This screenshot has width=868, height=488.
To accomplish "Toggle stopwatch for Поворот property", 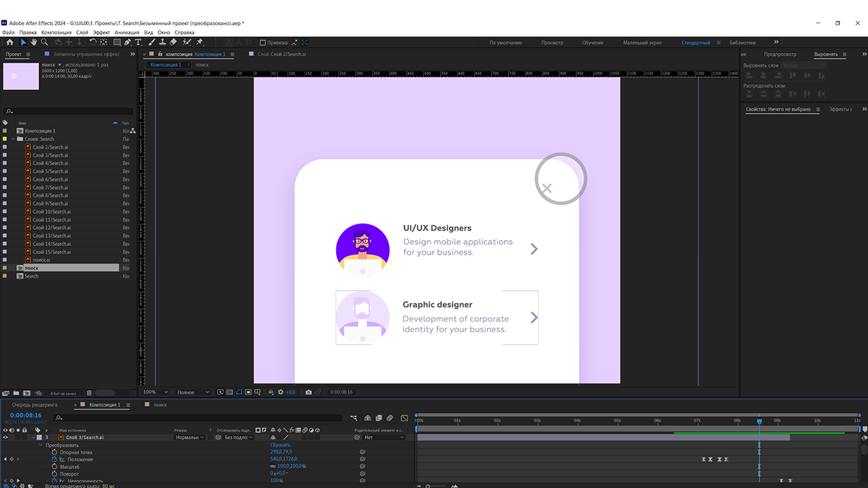I will click(x=54, y=474).
